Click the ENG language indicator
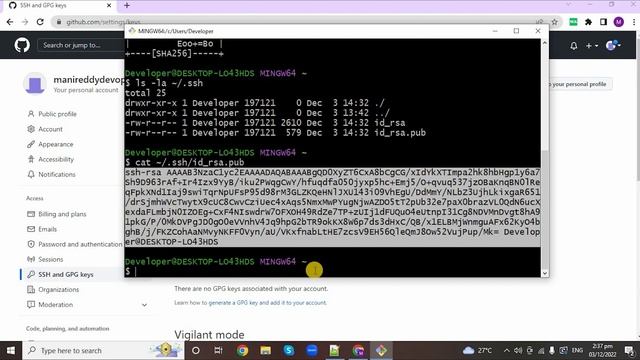This screenshot has width=640, height=360. (x=577, y=350)
